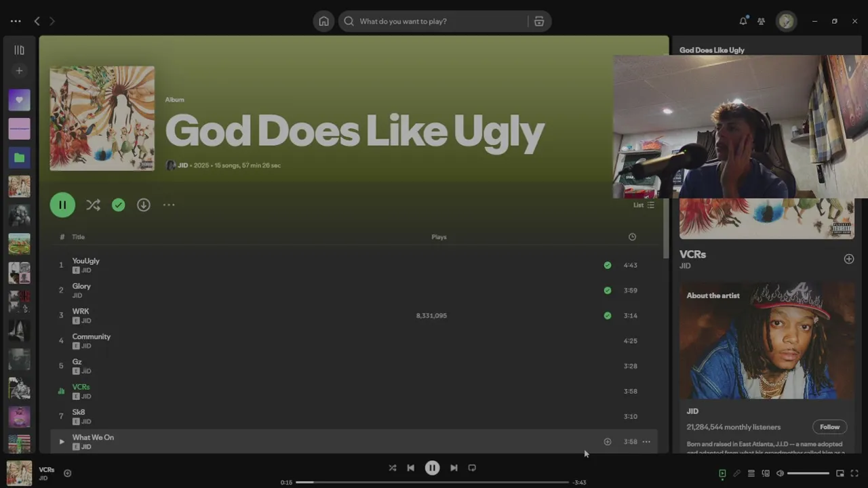This screenshot has width=868, height=488.
Task: Open the Queue
Action: 751,474
